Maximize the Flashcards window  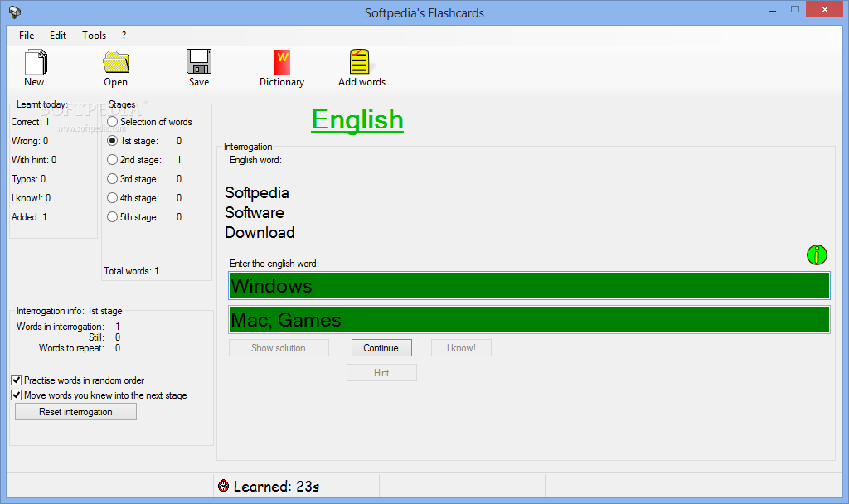(x=795, y=10)
